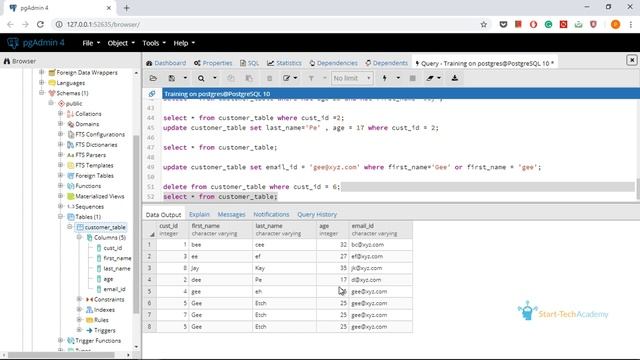Screen dimensions: 640x360
Task: Click the select-all corner cell in grid
Action: 149,229
